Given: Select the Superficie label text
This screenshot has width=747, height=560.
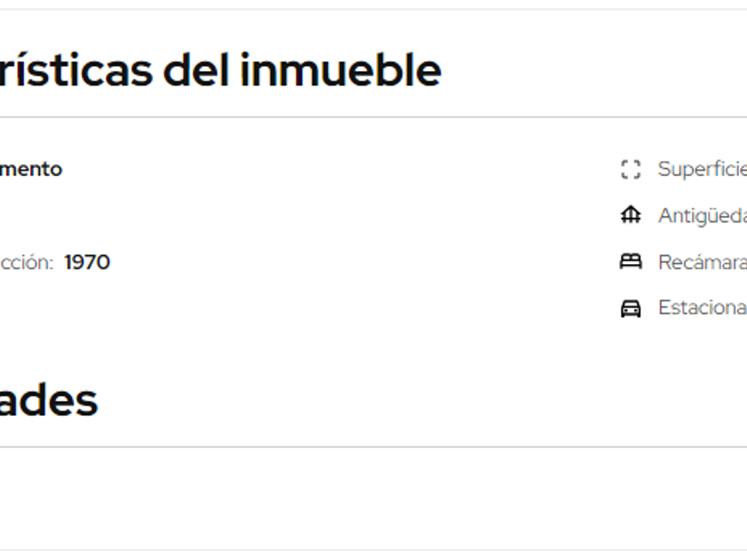Looking at the screenshot, I should pyautogui.click(x=701, y=170).
